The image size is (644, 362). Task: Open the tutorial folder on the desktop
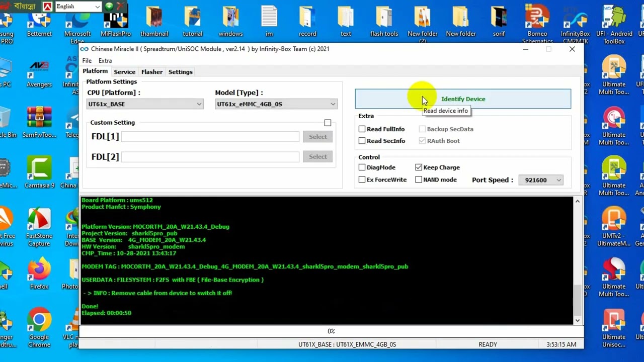click(193, 21)
